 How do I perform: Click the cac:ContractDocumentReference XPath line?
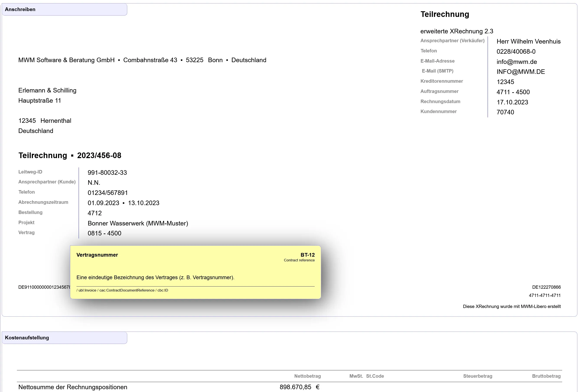[122, 290]
